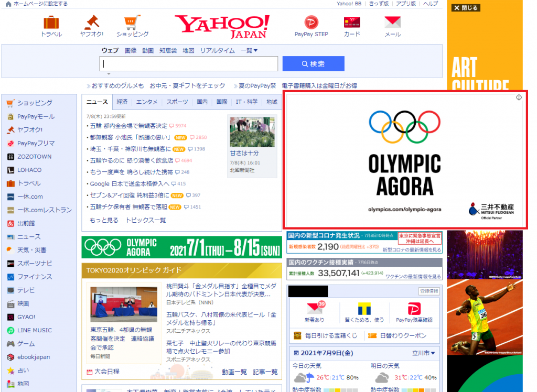Image resolution: width=537 pixels, height=392 pixels.
Task: Open headline 五輪 都内全会場で無観客決定
Action: pyautogui.click(x=128, y=126)
